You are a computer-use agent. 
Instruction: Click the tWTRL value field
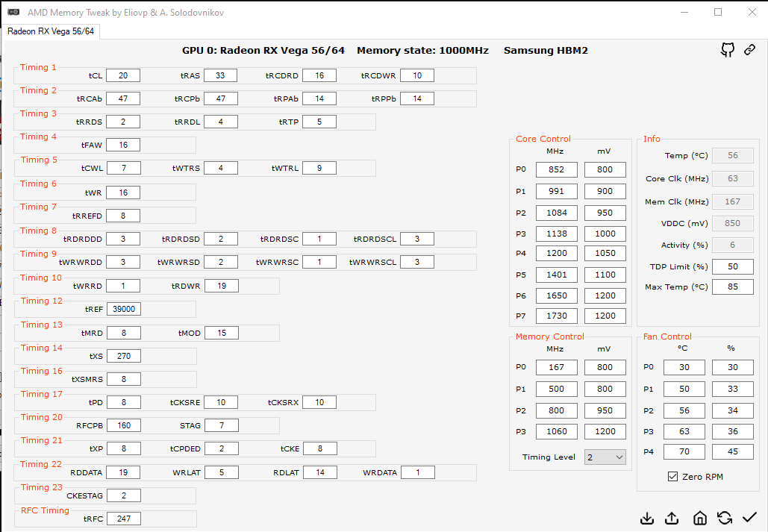319,168
